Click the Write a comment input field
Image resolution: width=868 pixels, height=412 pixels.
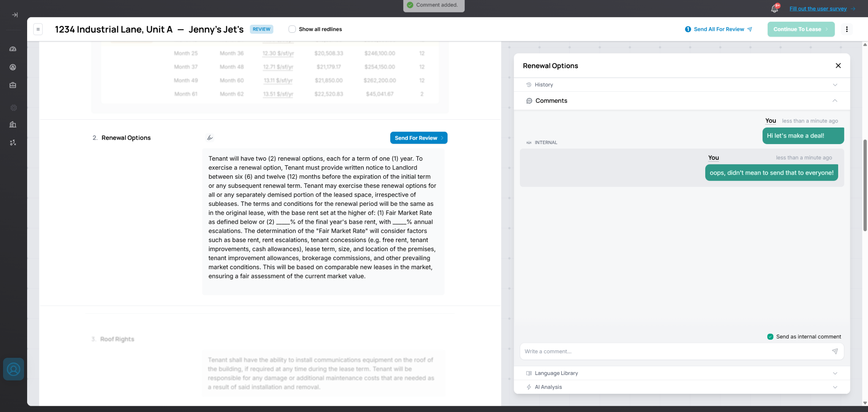tap(675, 351)
